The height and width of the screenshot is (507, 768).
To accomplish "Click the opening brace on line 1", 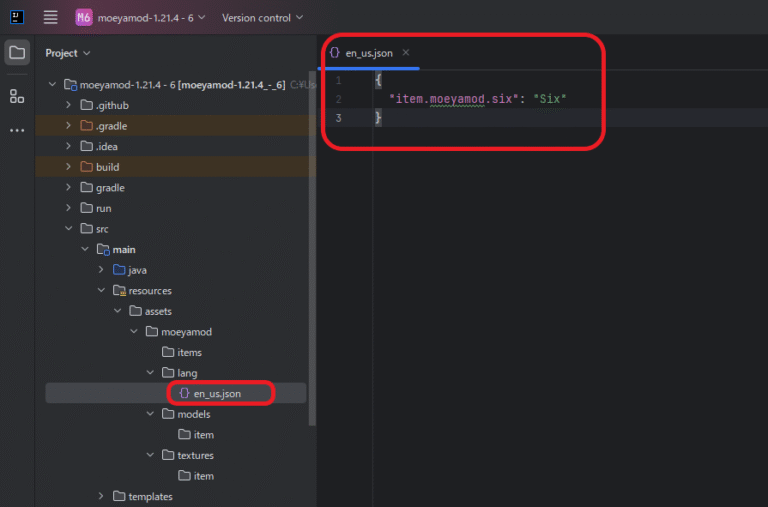I will [378, 80].
